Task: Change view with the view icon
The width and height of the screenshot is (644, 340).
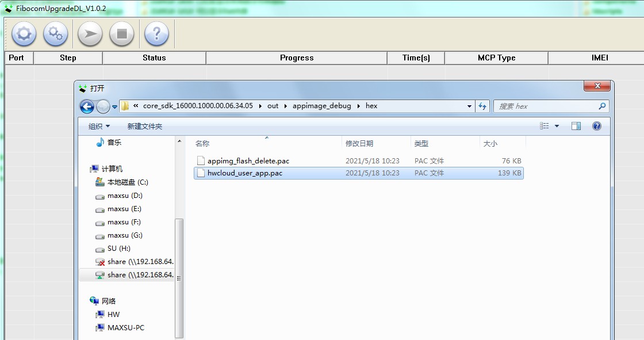Action: point(544,126)
